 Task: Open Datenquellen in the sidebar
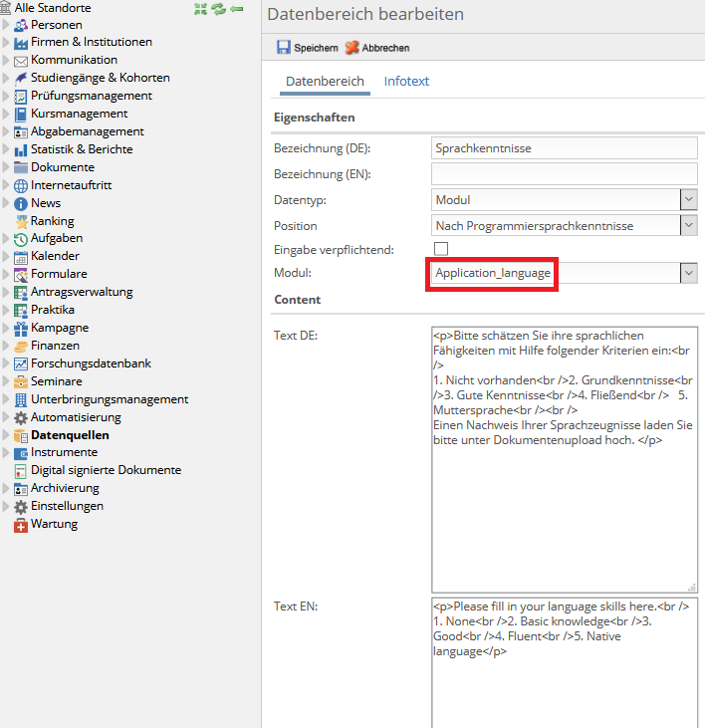click(x=70, y=435)
